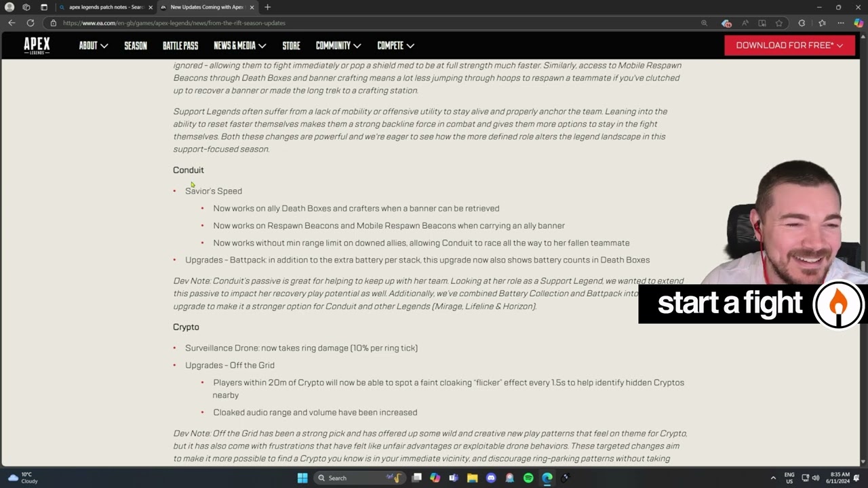This screenshot has width=868, height=488.
Task: Open Copilot app in taskbar
Action: coord(435,478)
